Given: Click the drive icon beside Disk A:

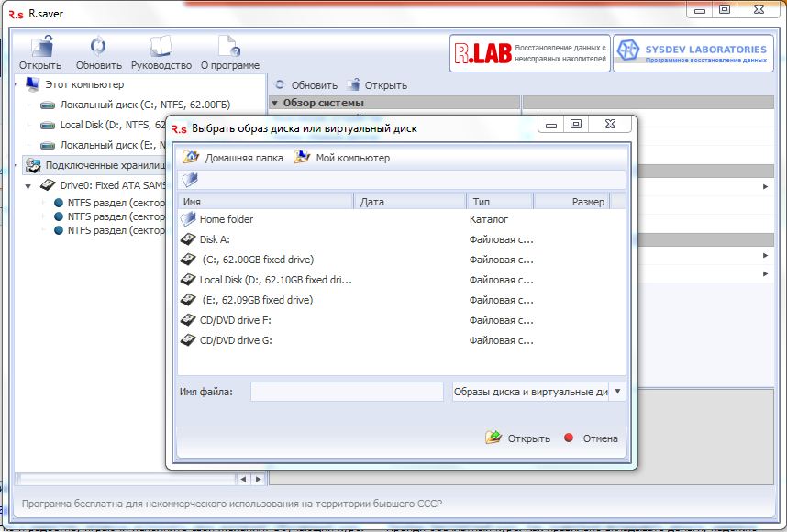Looking at the screenshot, I should [188, 238].
